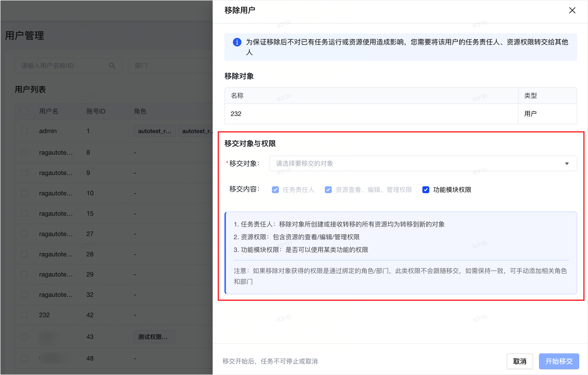Viewport: 588px width, 375px height.
Task: Toggle the 资源查看、编辑、管理权限 checkbox
Action: 328,190
